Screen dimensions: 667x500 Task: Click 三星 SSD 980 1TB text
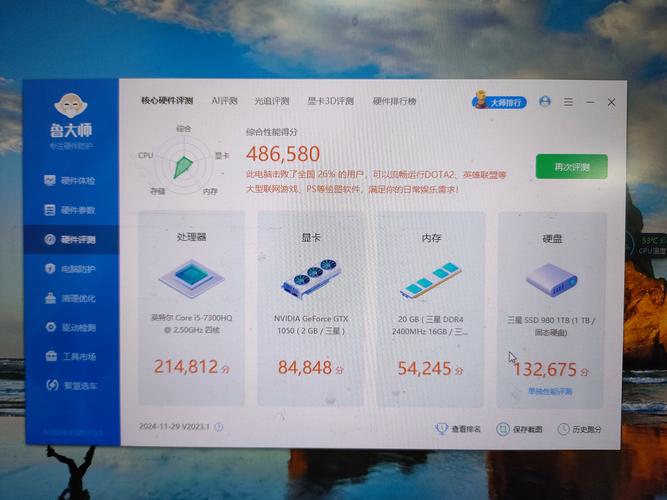point(551,326)
